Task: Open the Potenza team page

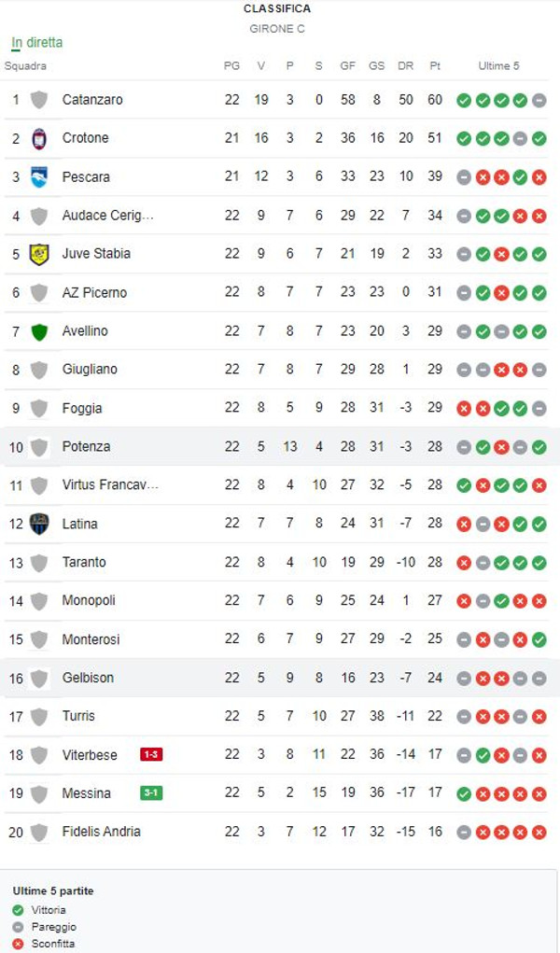Action: (86, 447)
